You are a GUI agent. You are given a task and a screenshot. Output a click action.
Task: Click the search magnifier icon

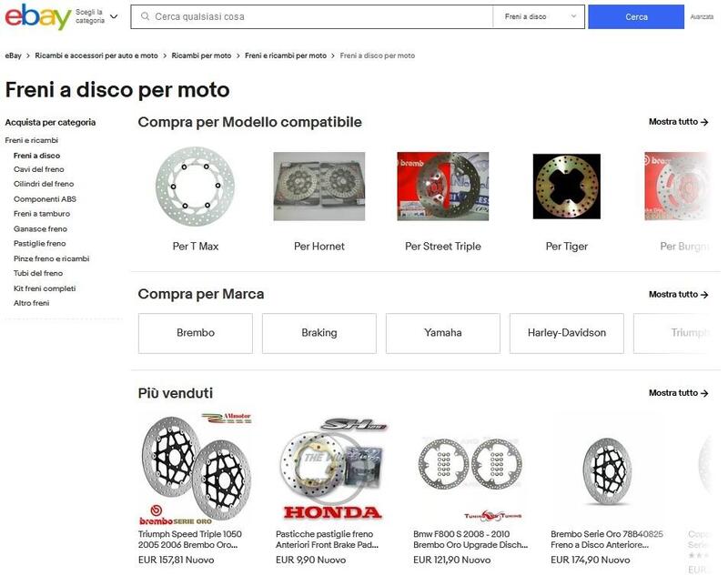(x=145, y=16)
